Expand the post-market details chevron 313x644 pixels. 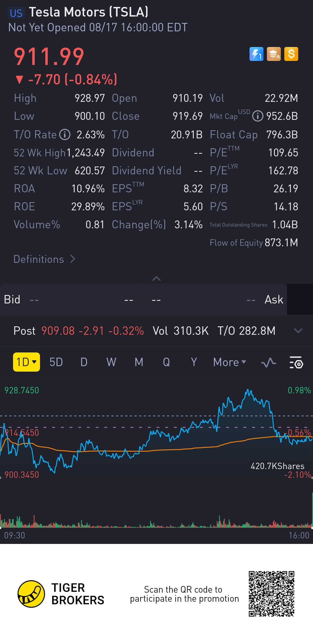pos(298,331)
